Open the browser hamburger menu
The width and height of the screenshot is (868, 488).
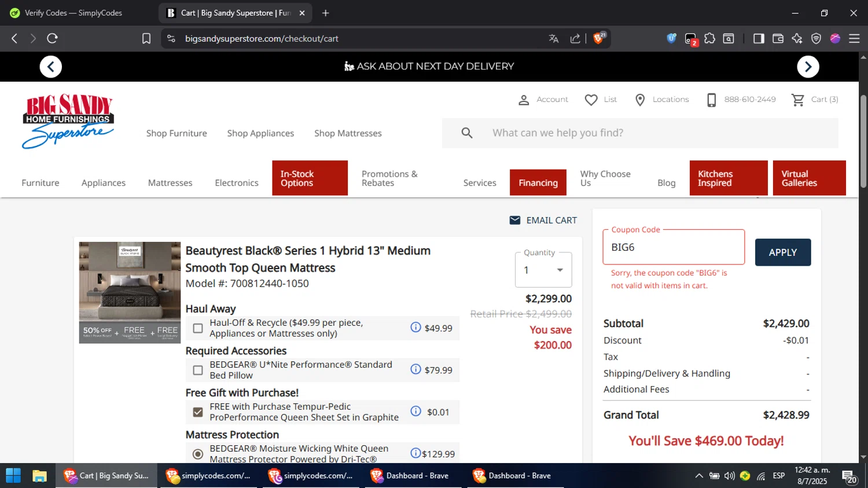coord(854,38)
